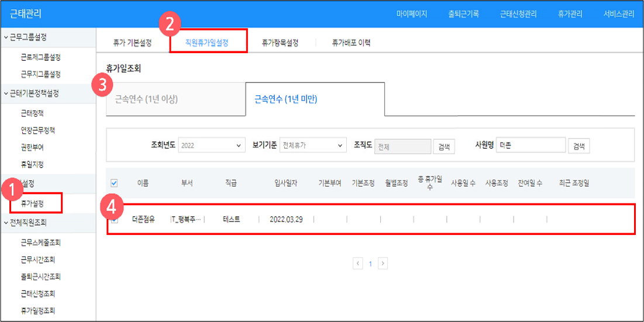Open 휴가관리 in the top menu

coord(570,14)
